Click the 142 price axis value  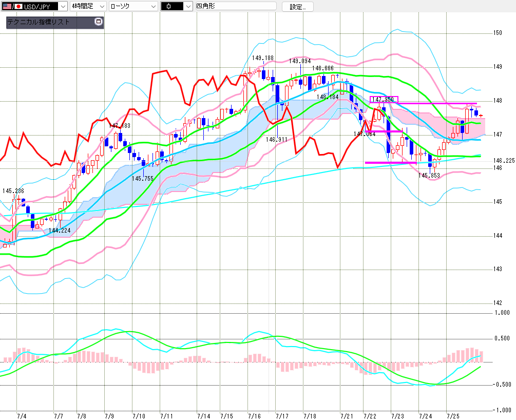point(498,303)
